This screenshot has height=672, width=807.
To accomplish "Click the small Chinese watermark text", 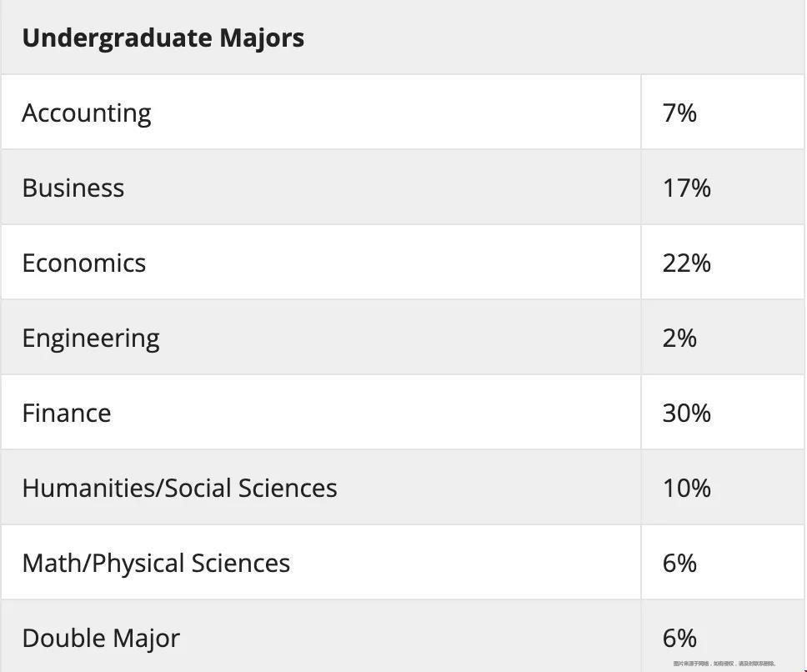I will [x=724, y=664].
